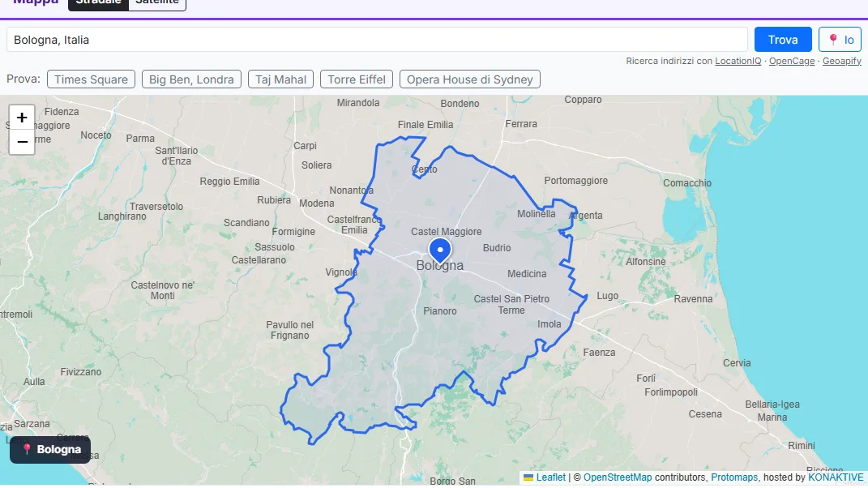This screenshot has width=868, height=488.
Task: Try the Big Ben, Londra suggestion
Action: point(191,79)
